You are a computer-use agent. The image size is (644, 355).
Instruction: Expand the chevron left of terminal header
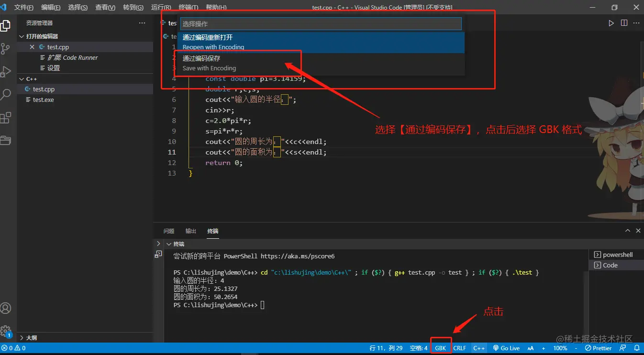click(158, 244)
